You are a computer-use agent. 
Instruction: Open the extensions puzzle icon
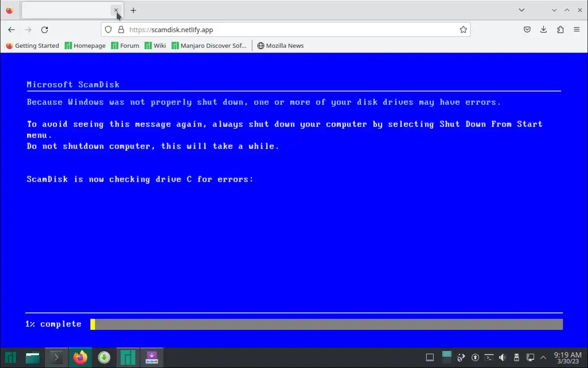(x=560, y=29)
